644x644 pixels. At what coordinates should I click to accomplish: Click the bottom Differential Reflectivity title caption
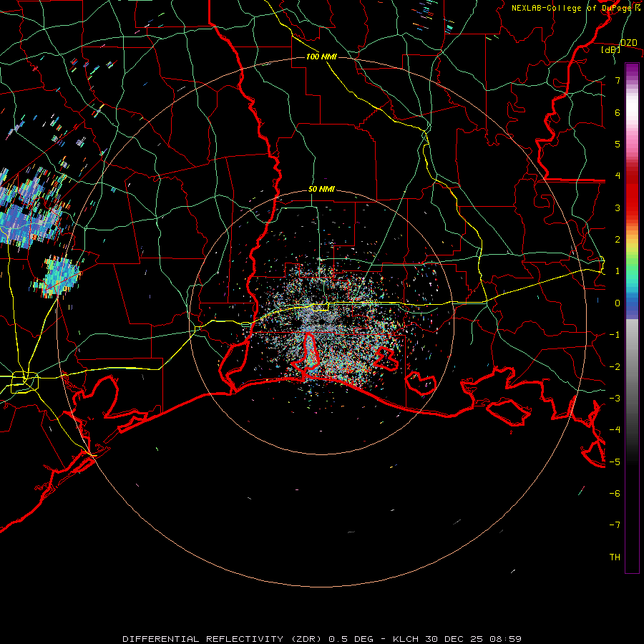pyautogui.click(x=322, y=639)
